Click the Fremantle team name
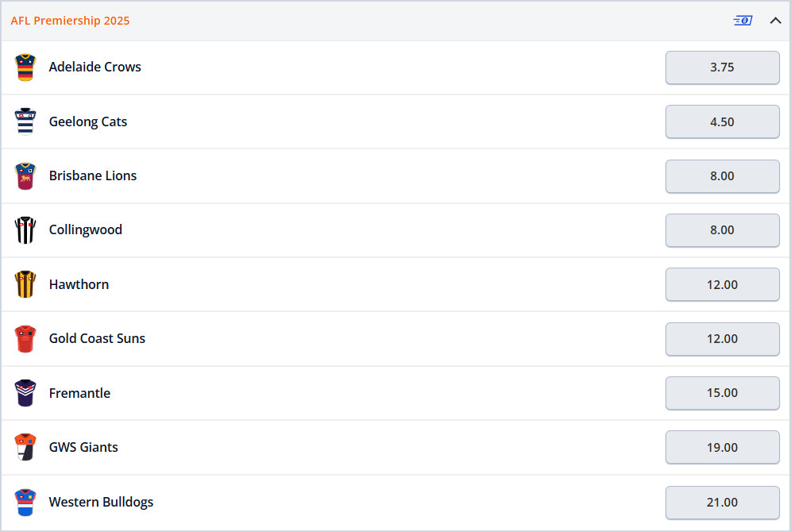The image size is (791, 532). pos(79,393)
